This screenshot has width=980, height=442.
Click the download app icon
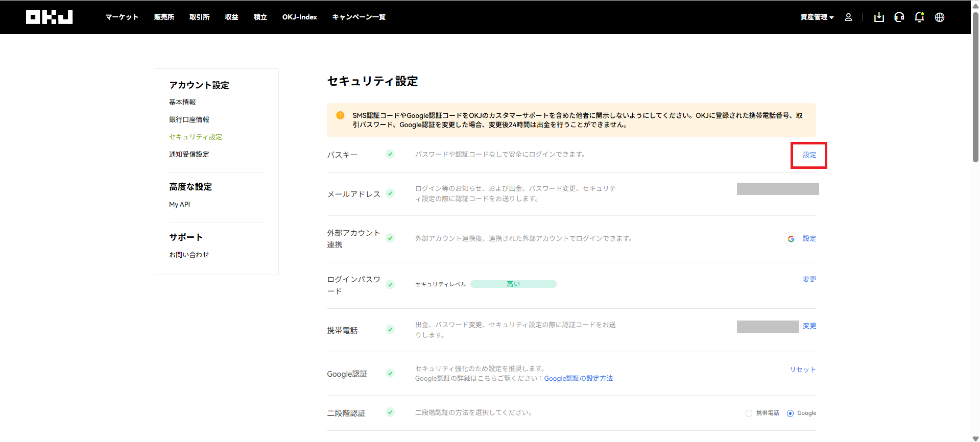pyautogui.click(x=879, y=17)
